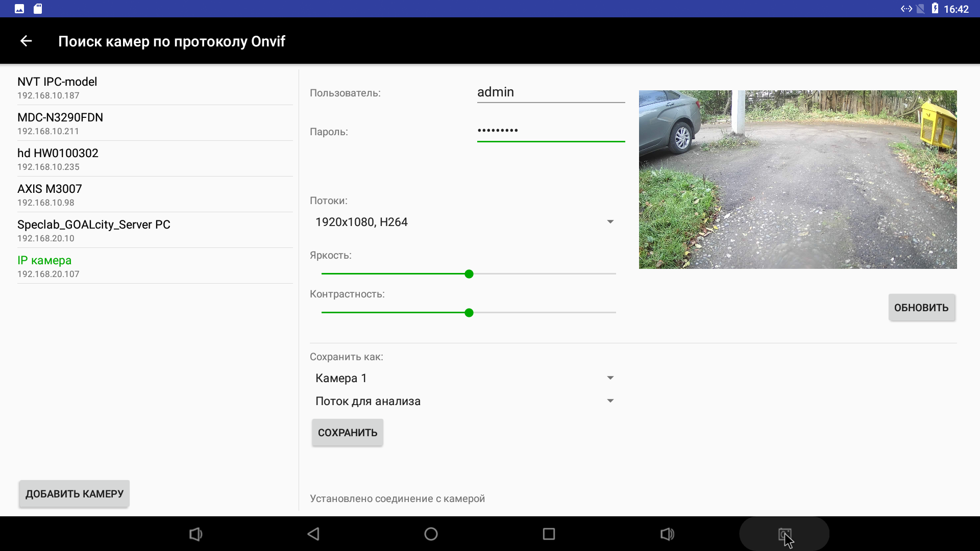Open the streams dropdown showing 1920x1080, H264

(x=464, y=222)
